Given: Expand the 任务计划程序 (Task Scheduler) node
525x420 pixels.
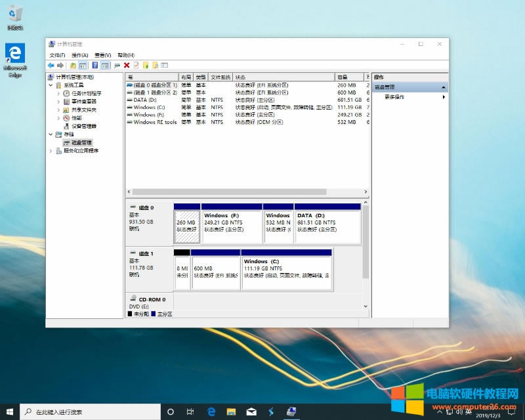Looking at the screenshot, I should [58, 93].
